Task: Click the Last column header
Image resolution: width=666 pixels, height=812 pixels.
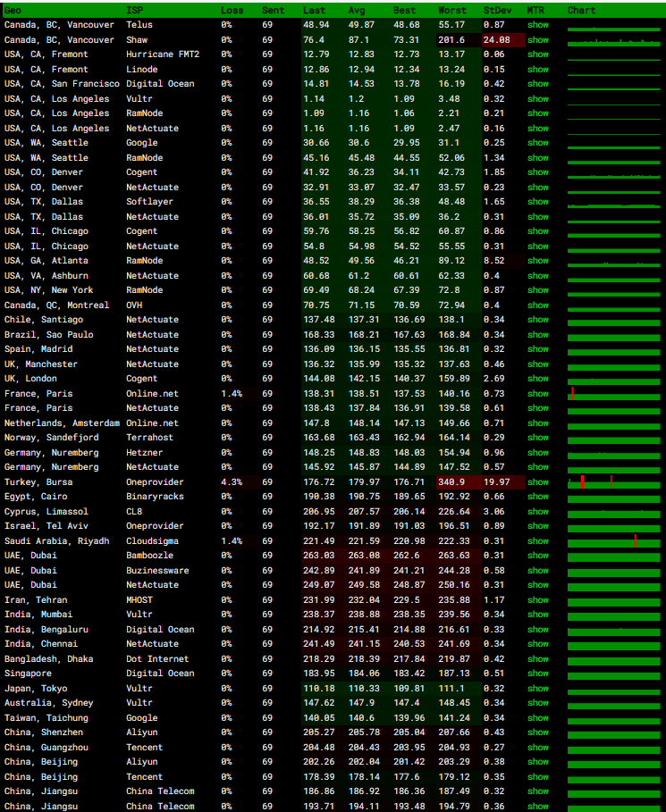Action: pos(314,11)
